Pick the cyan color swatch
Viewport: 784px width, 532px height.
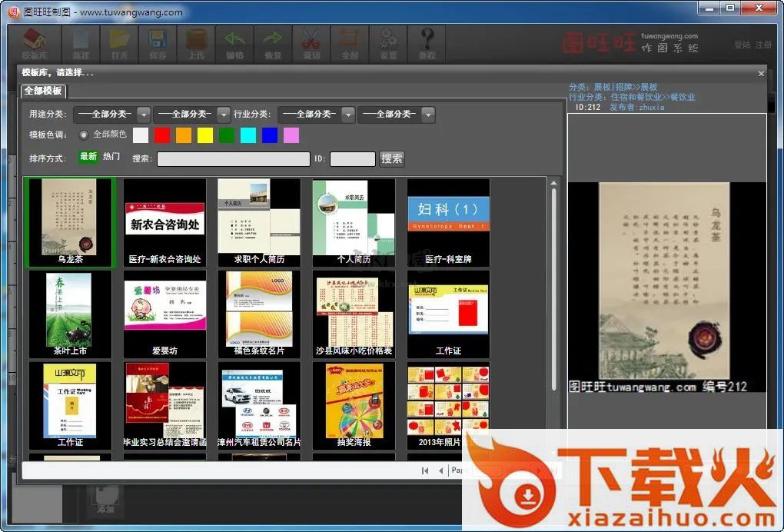click(248, 135)
